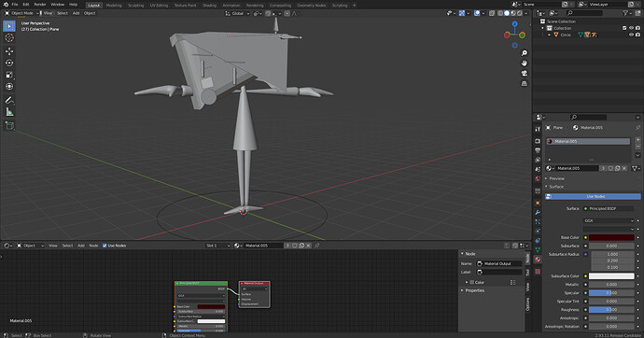
Task: Open the Render properties tab
Action: pyautogui.click(x=538, y=141)
